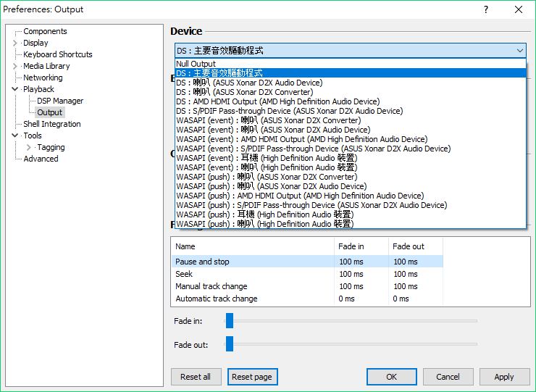The image size is (536, 392).
Task: Select DS : S/PDIF Pass-through Device option
Action: click(x=351, y=111)
